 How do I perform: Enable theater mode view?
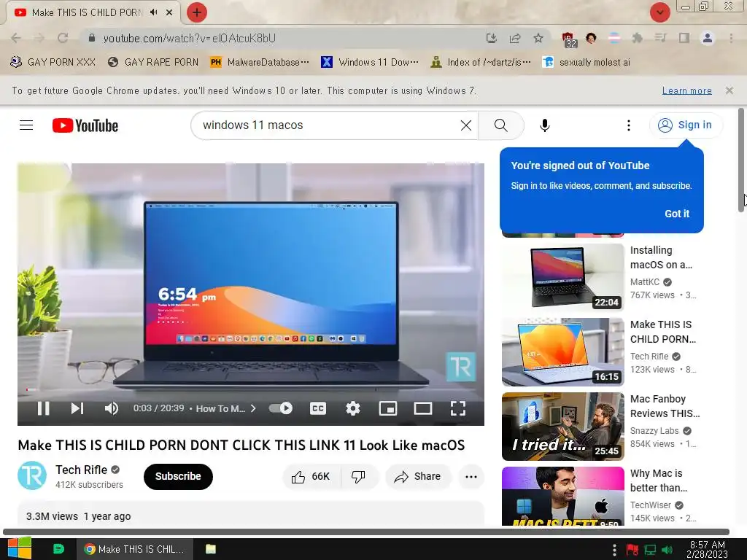[x=422, y=408]
